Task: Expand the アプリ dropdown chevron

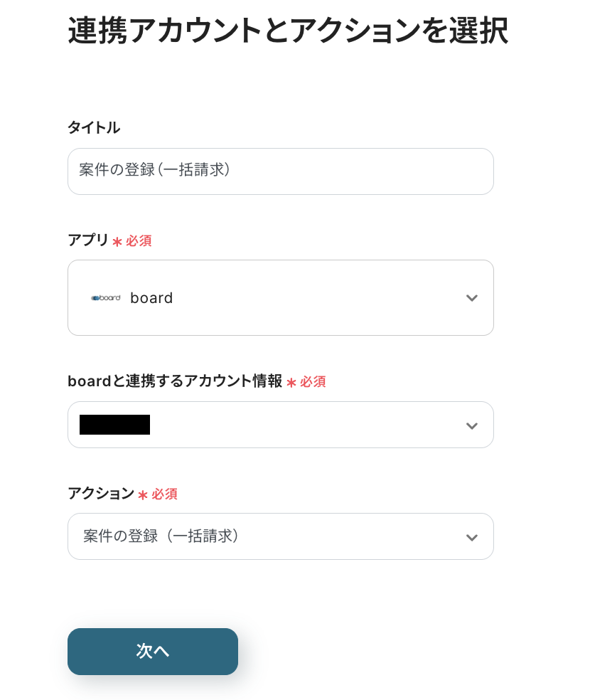Action: click(471, 298)
